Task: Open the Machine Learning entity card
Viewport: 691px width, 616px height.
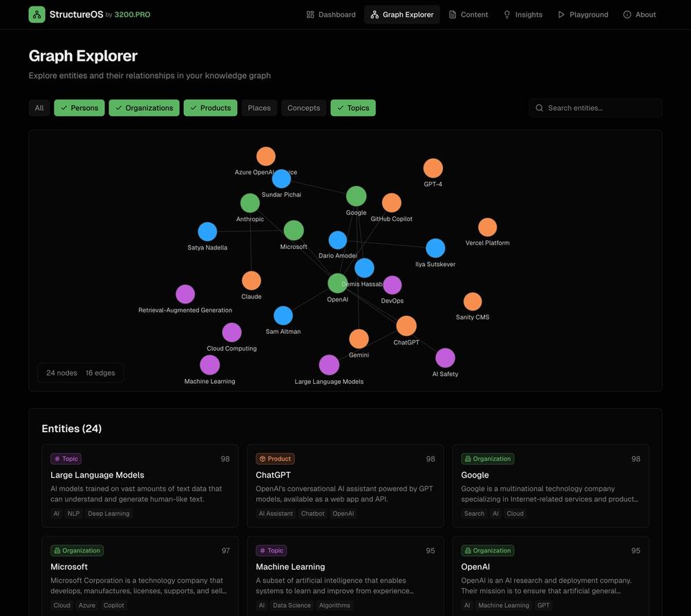Action: [345, 576]
